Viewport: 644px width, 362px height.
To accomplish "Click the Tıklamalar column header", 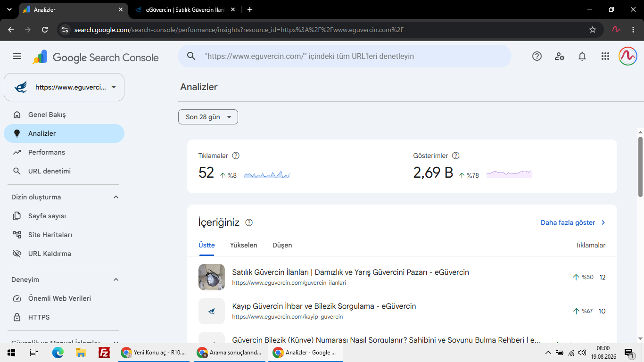I will pos(591,245).
